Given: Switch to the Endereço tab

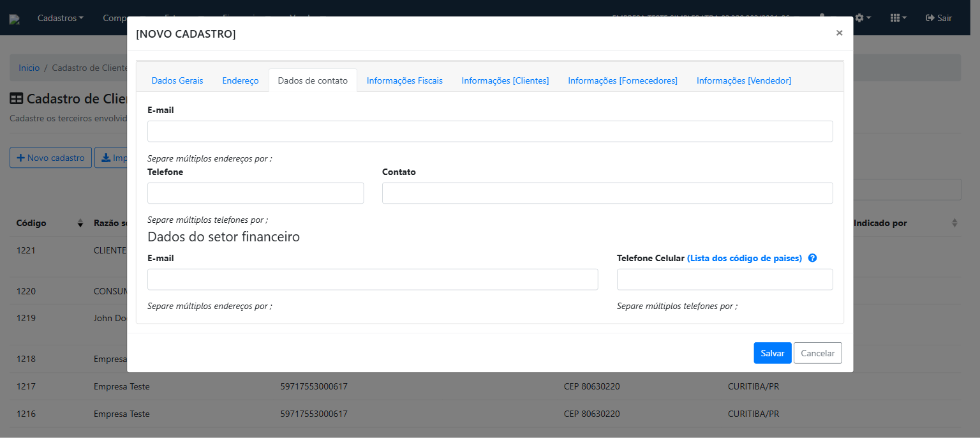Looking at the screenshot, I should (241, 80).
